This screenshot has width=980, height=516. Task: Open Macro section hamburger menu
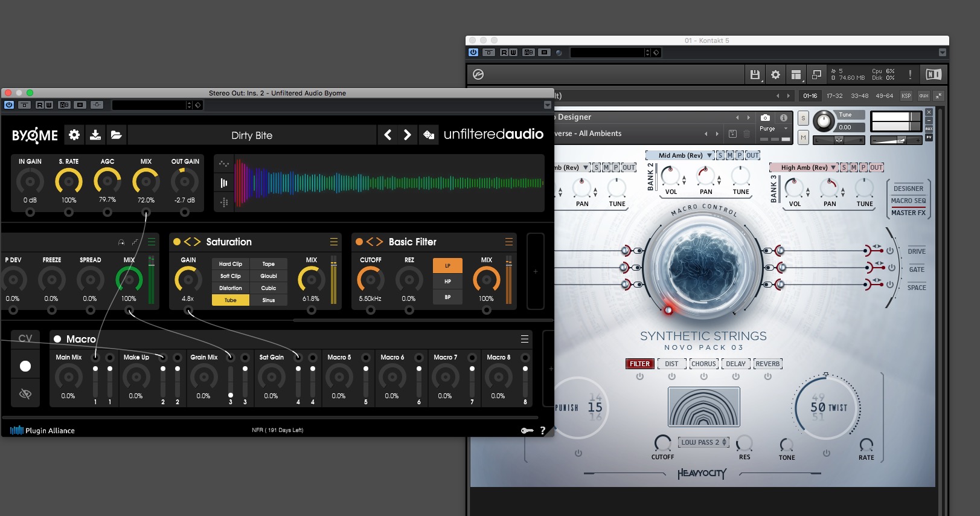pos(525,339)
